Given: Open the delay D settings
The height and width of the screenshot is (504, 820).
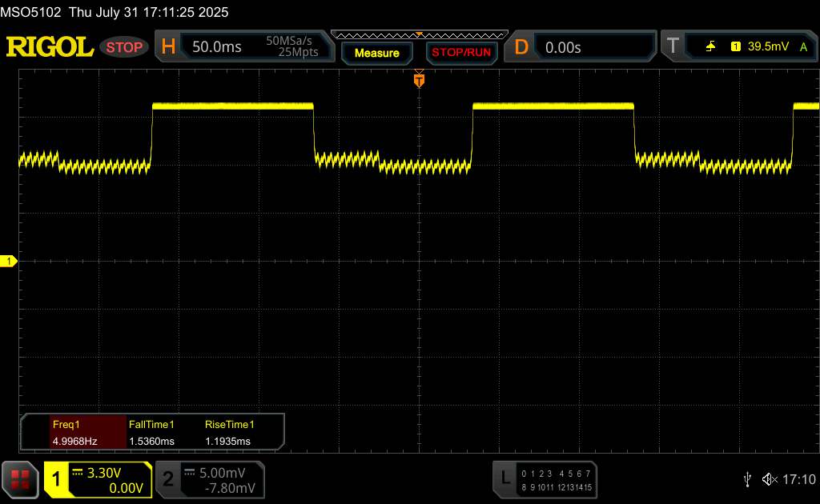Looking at the screenshot, I should click(x=521, y=47).
